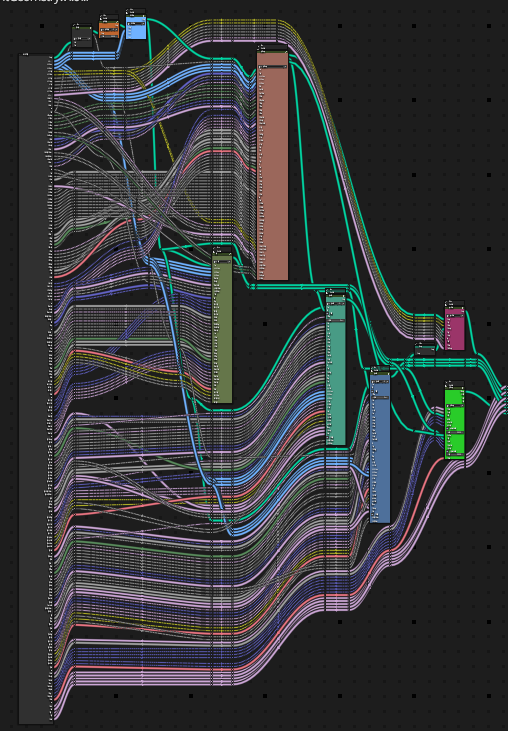Open the dropdown field in the small dark gray top node

pos(82,38)
